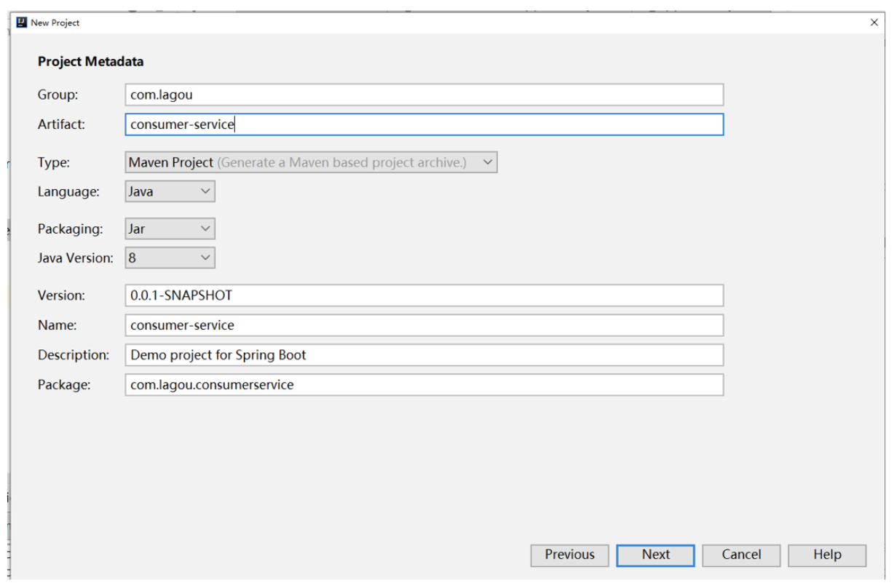This screenshot has height=588, width=894.
Task: Expand the Language dropdown
Action: 170,192
